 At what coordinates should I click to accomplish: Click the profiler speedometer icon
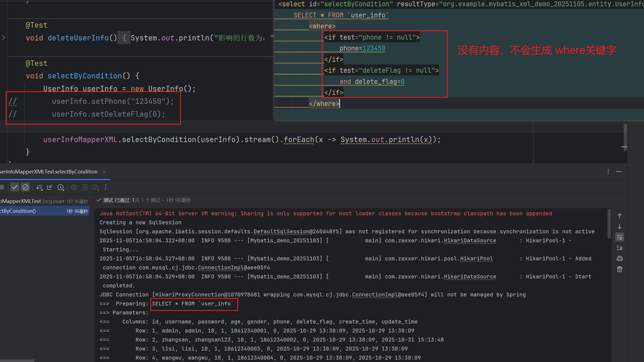tap(95, 187)
